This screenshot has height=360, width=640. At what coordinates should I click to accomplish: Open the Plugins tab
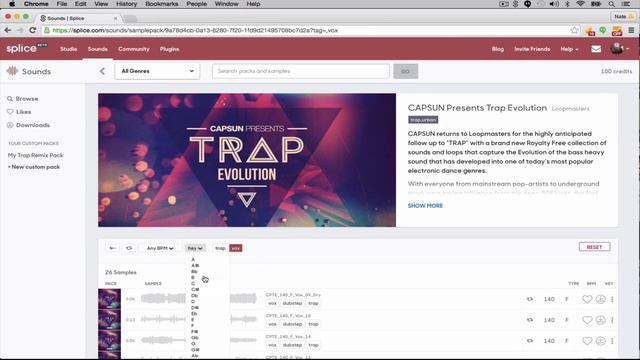(x=169, y=49)
